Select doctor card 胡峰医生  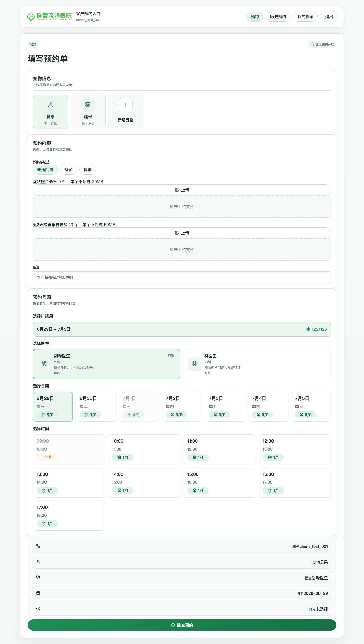[107, 364]
